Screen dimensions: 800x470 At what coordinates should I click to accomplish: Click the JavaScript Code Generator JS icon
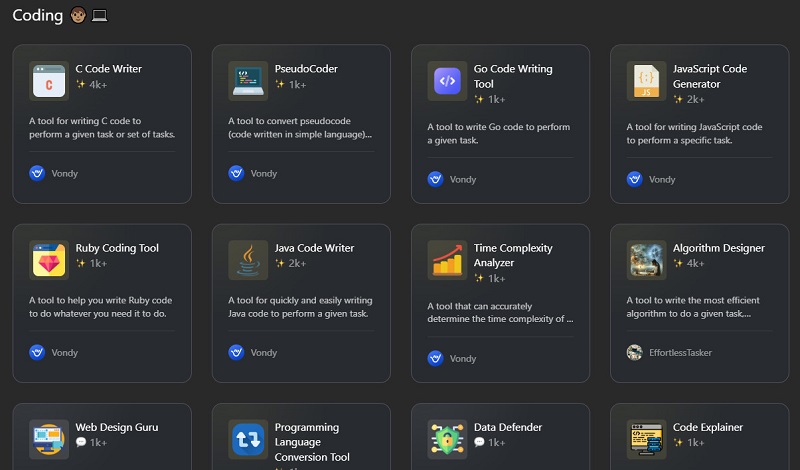(x=646, y=81)
